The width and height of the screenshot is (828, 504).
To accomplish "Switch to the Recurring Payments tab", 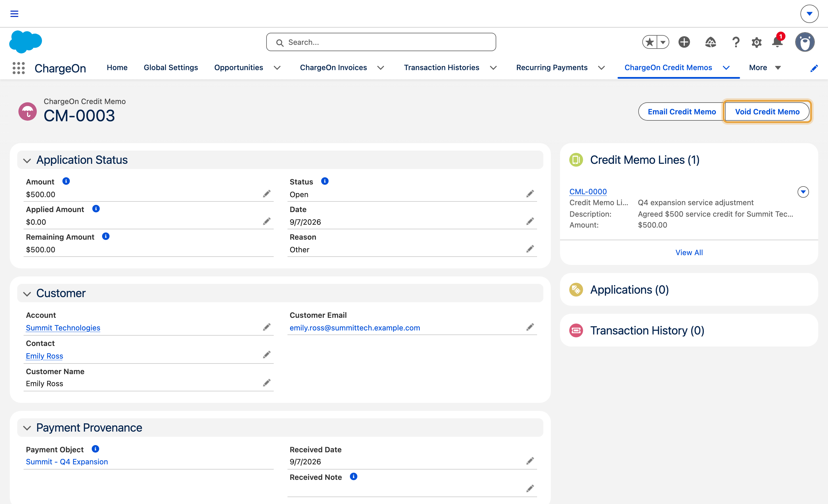I will pyautogui.click(x=552, y=68).
